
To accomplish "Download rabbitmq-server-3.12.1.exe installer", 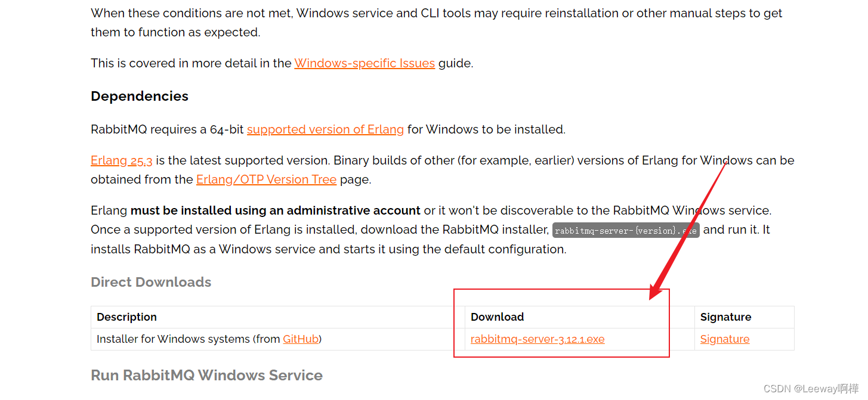I will point(538,339).
